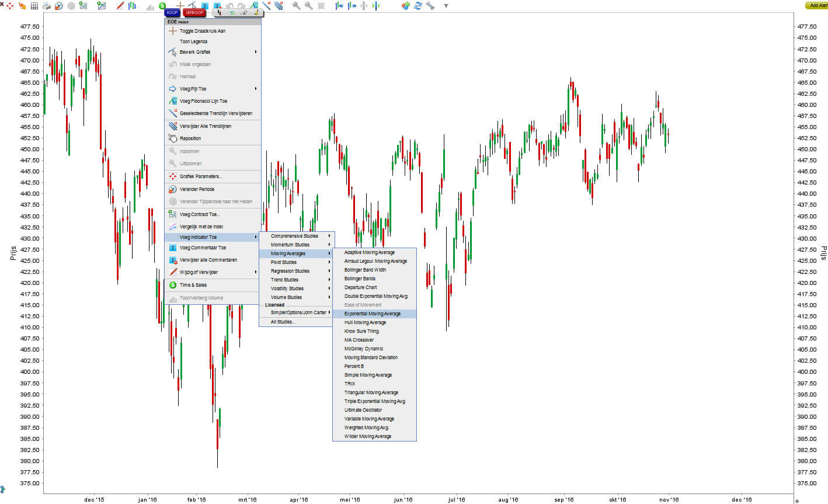Click the remove all trendlines toolbar icon
Image resolution: width=828 pixels, height=504 pixels.
pos(279,6)
